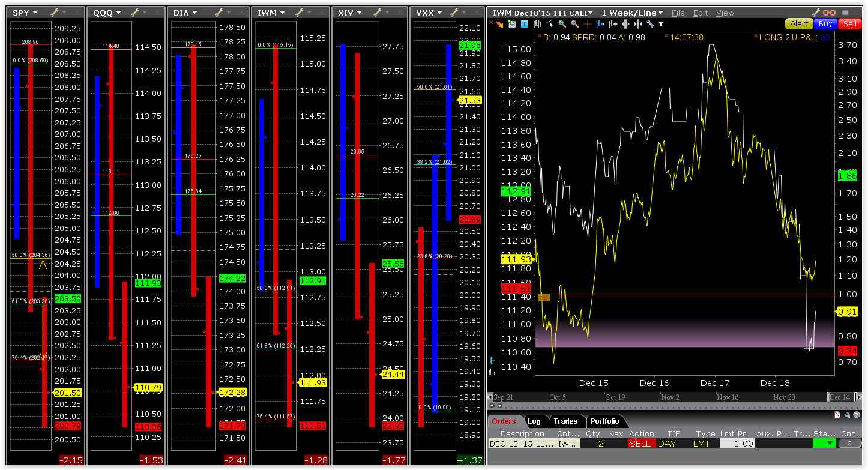Click the zoom in magnifier icon
Viewport: 868px width, 470px height.
coord(562,24)
